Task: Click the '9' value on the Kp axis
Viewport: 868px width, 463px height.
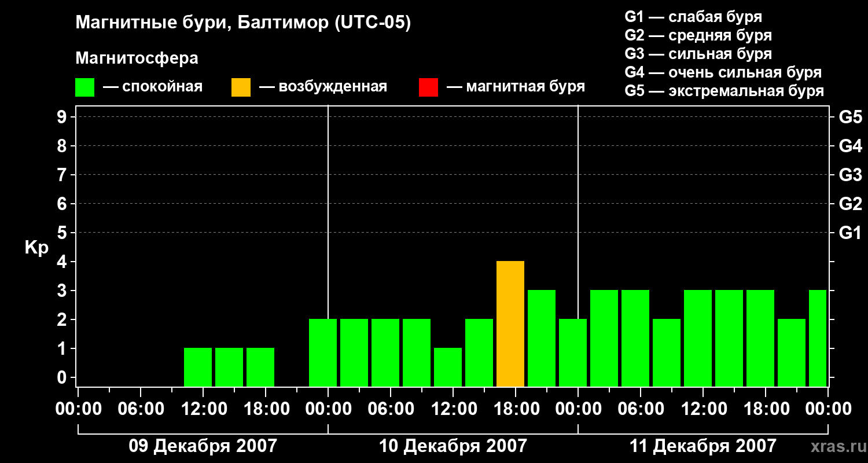Action: pos(63,117)
